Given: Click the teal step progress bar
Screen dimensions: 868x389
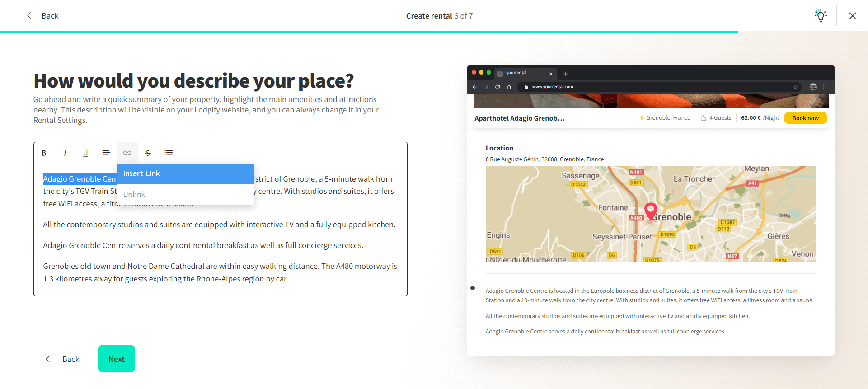Looking at the screenshot, I should click(369, 32).
